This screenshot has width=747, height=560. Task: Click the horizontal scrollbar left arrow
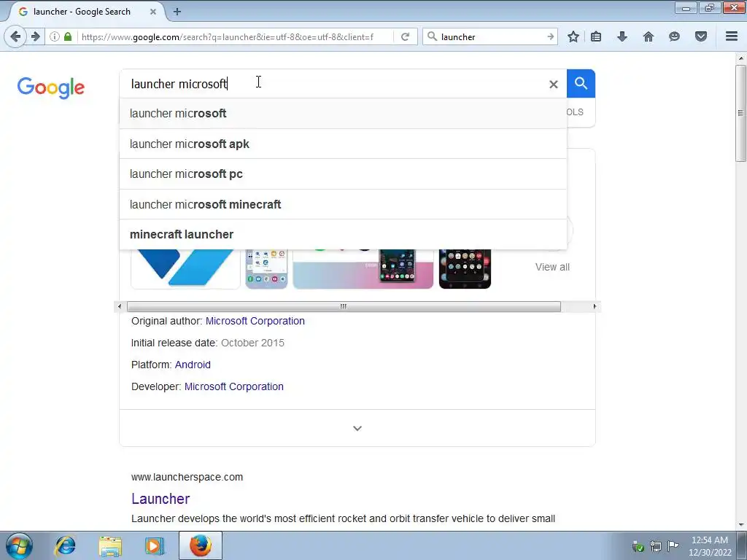[120, 307]
